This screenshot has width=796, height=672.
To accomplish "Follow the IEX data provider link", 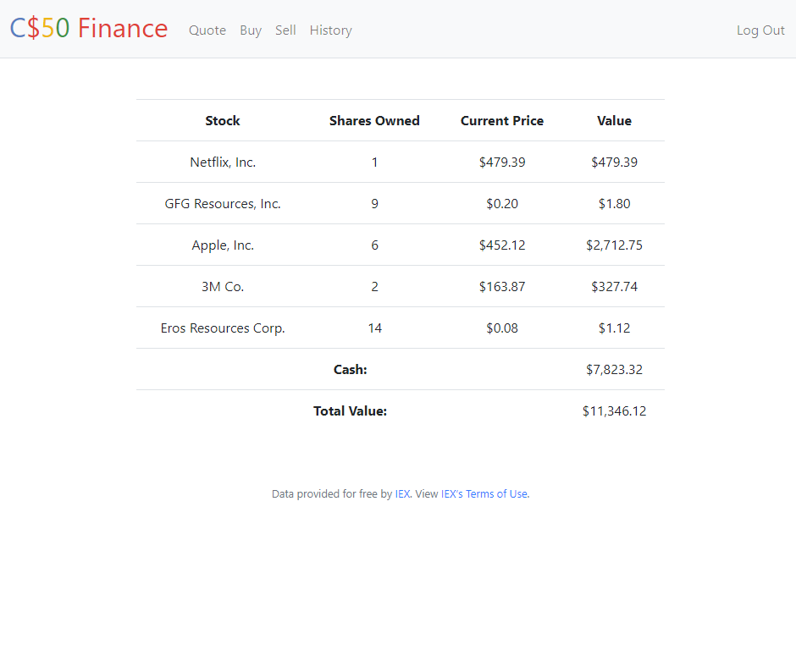I will point(402,494).
